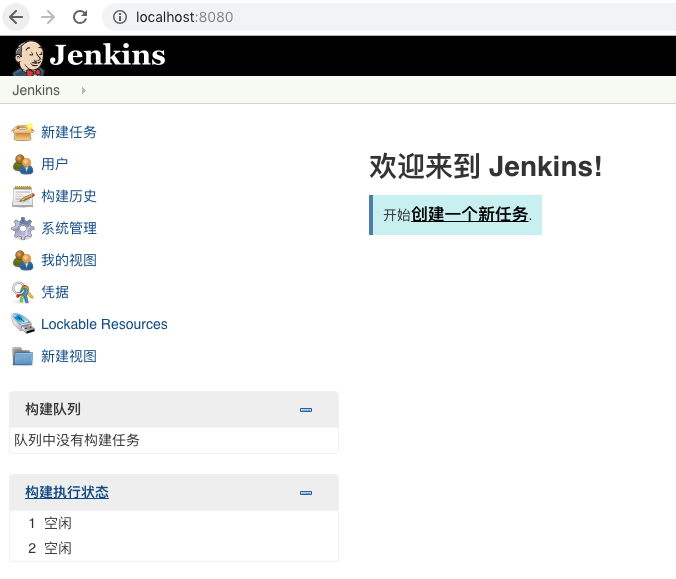Click the 构建队列 panel title

[53, 409]
